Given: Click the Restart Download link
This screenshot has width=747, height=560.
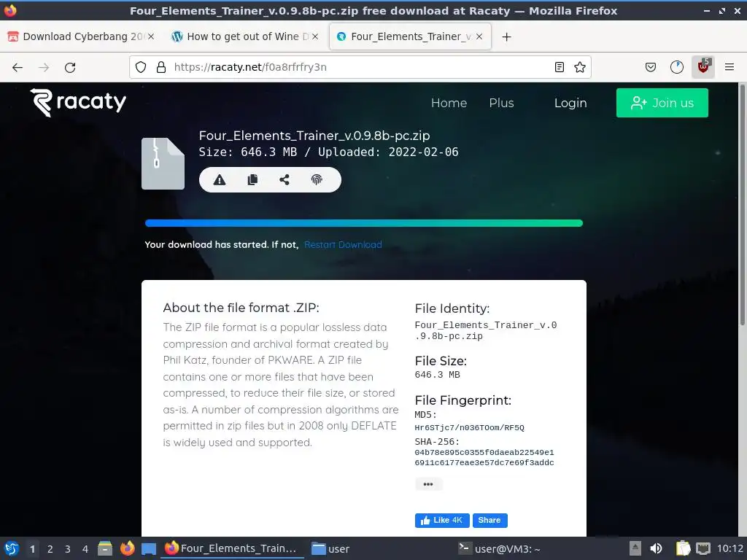Looking at the screenshot, I should point(343,245).
